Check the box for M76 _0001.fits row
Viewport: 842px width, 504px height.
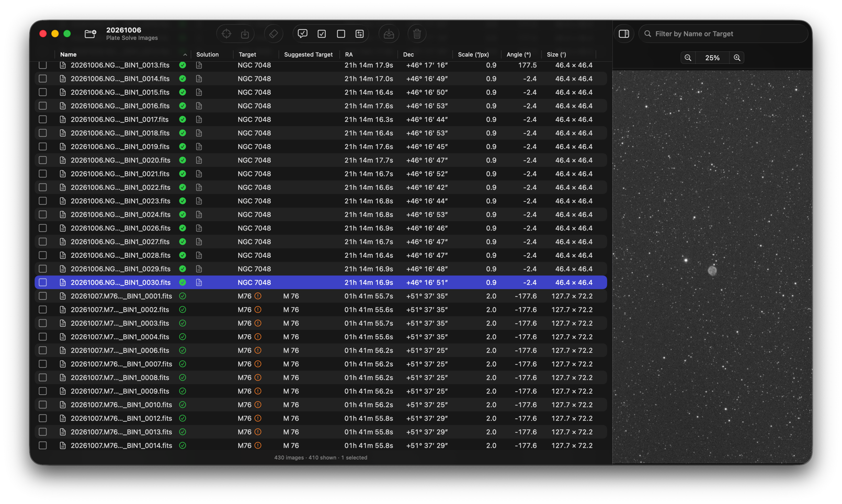coord(43,296)
